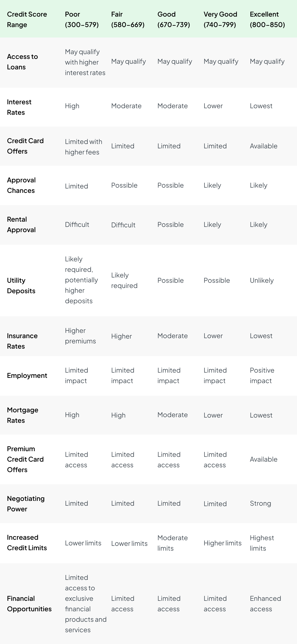Image resolution: width=297 pixels, height=644 pixels.
Task: Click the Very Good (740–799) header
Action: (x=220, y=19)
